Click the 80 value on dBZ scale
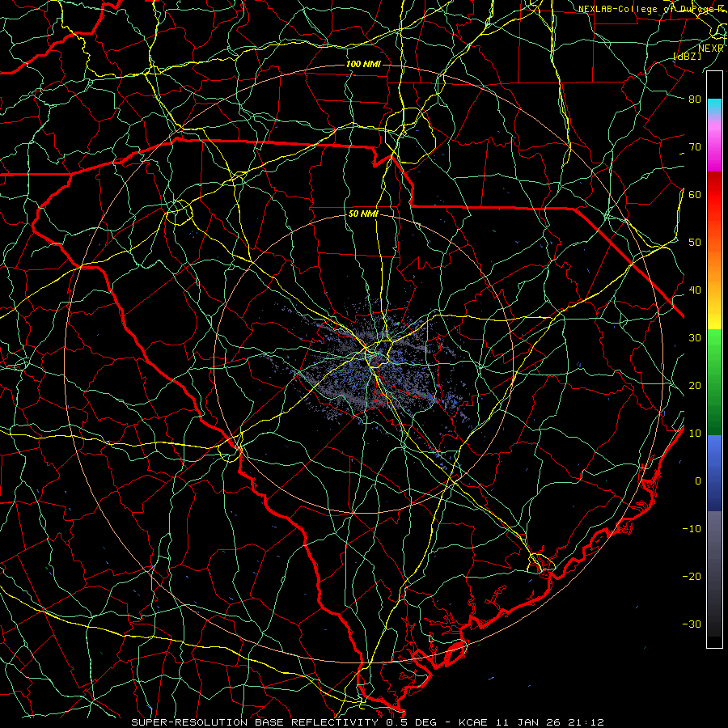This screenshot has width=728, height=728. click(x=695, y=99)
